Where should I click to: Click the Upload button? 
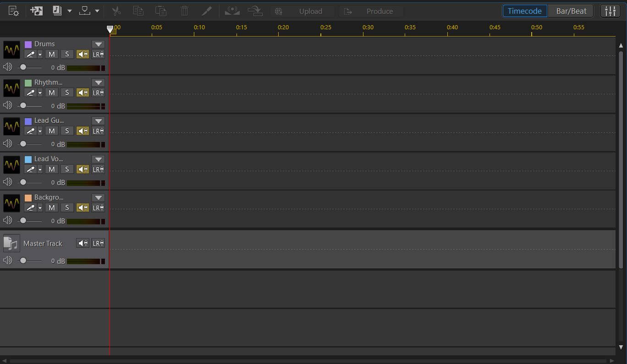[x=311, y=11]
